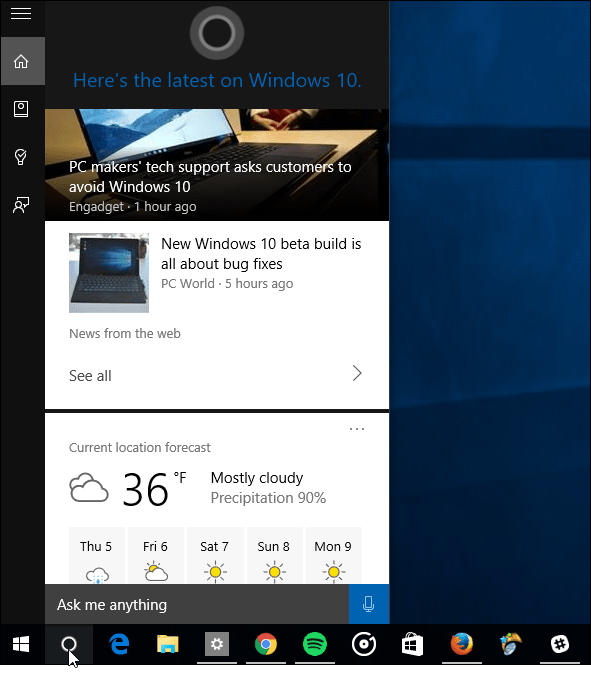Open Engadget headline about avoiding Windows 10
The width and height of the screenshot is (591, 681).
pyautogui.click(x=210, y=177)
